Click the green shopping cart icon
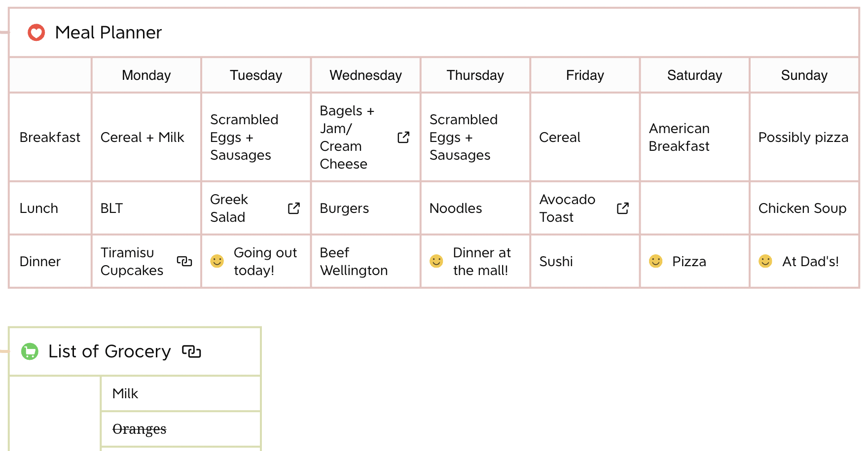 (x=30, y=351)
